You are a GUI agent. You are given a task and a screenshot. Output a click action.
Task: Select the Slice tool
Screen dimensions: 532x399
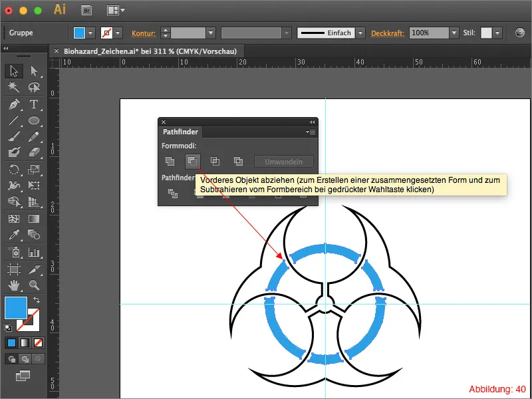tap(34, 269)
